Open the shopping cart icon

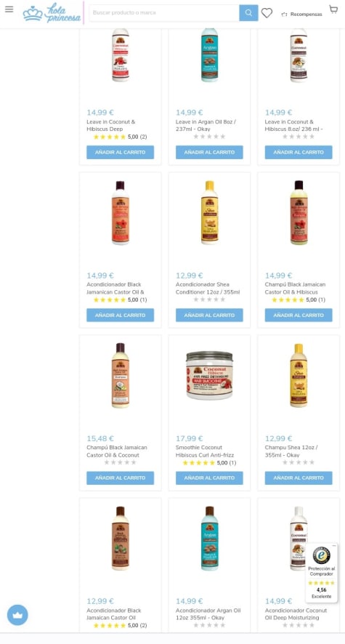pos(333,9)
